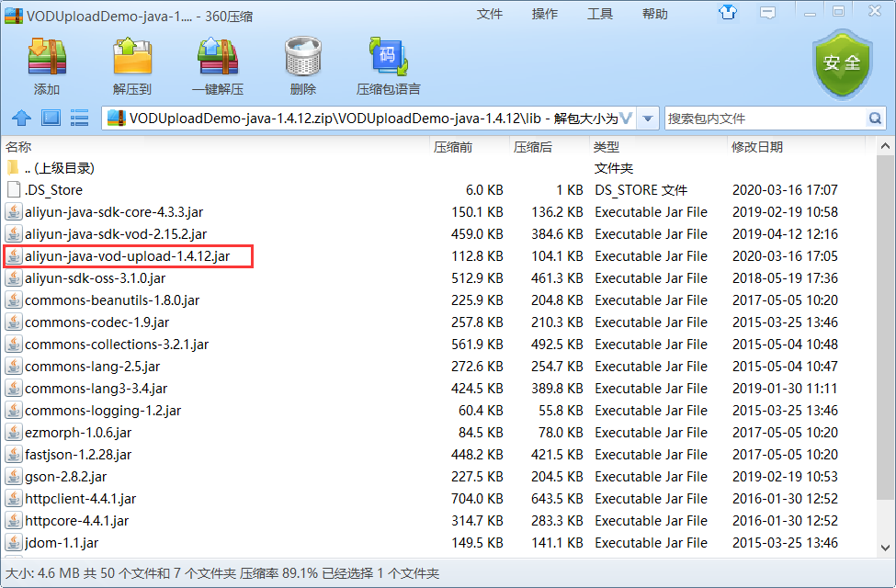Open the .. 上级目录 parent folder entry

pyautogui.click(x=55, y=167)
